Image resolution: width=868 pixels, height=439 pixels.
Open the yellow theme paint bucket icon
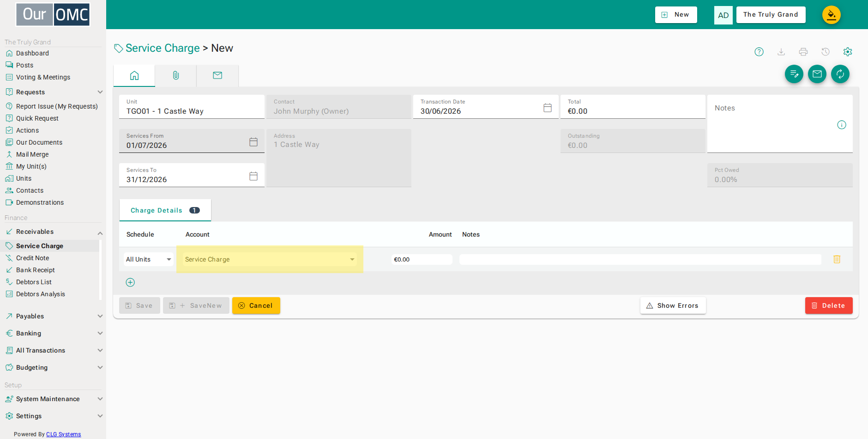832,15
